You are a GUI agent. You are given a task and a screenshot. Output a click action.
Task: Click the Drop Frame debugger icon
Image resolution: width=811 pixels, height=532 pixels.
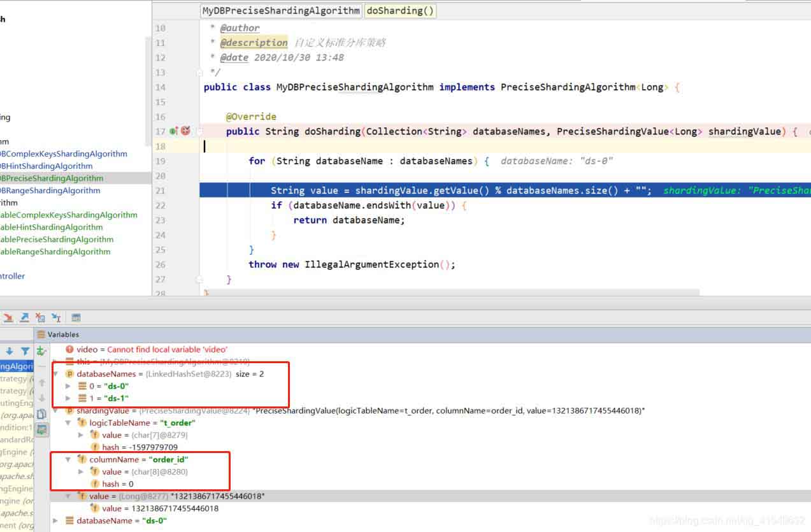[40, 317]
